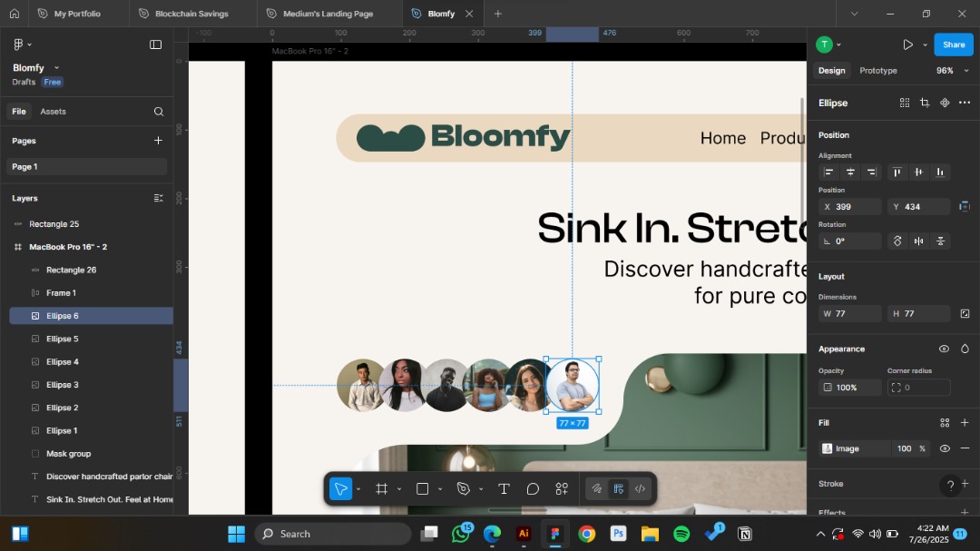This screenshot has width=980, height=551.
Task: Open the Image fill thumbnail swatch
Action: point(827,448)
